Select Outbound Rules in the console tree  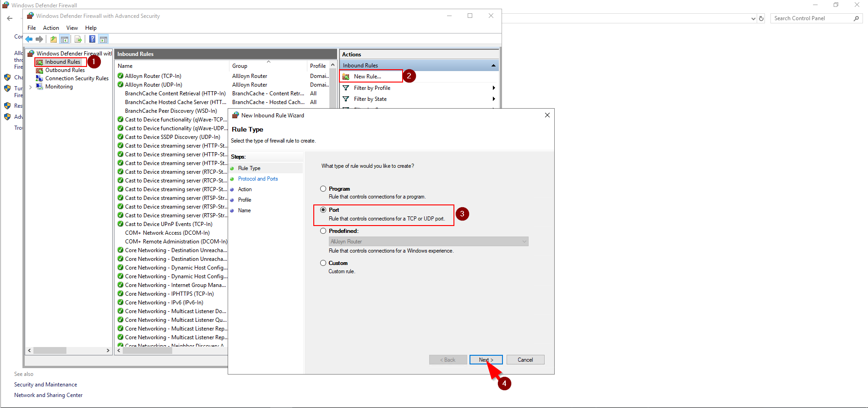tap(65, 70)
